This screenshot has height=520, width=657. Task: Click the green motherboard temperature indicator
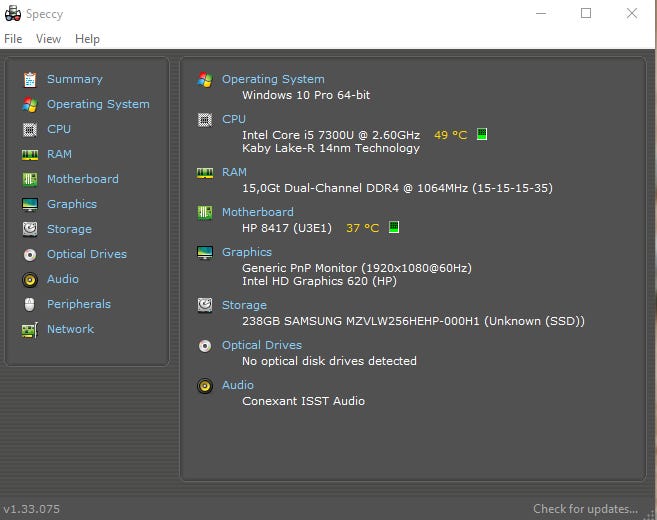coord(394,227)
